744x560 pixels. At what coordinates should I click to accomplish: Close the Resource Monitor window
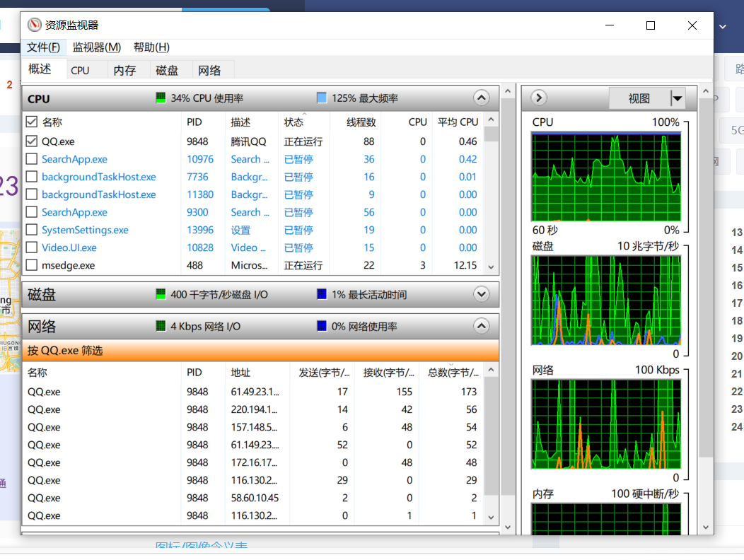click(692, 25)
